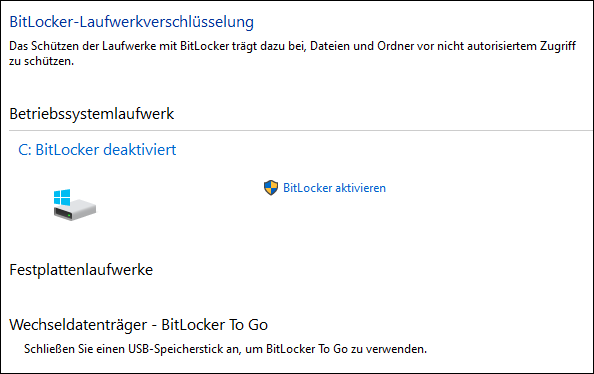
Task: Click the 'zu schützen.' line of the description
Action: [x=42, y=61]
